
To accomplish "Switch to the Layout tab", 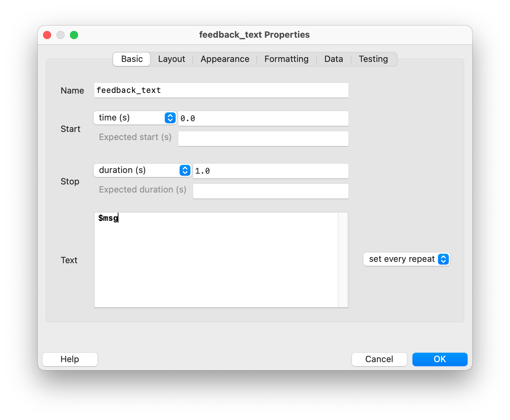I will pyautogui.click(x=171, y=59).
